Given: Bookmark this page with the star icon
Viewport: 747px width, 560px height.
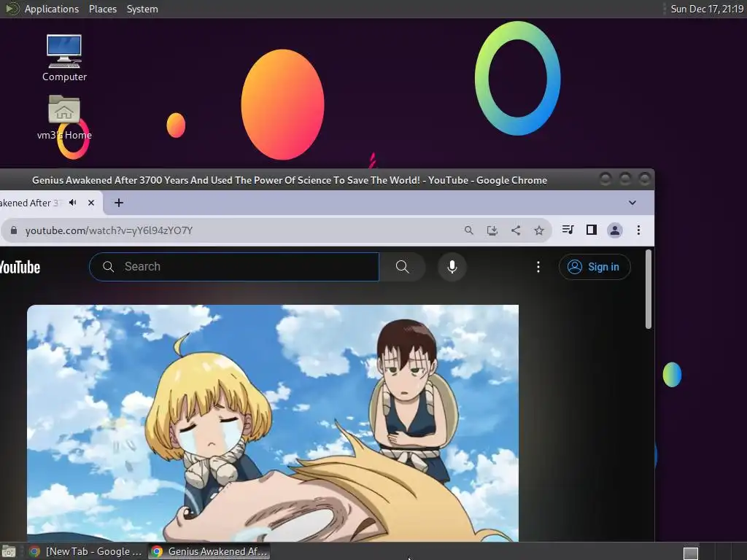Looking at the screenshot, I should (x=539, y=230).
